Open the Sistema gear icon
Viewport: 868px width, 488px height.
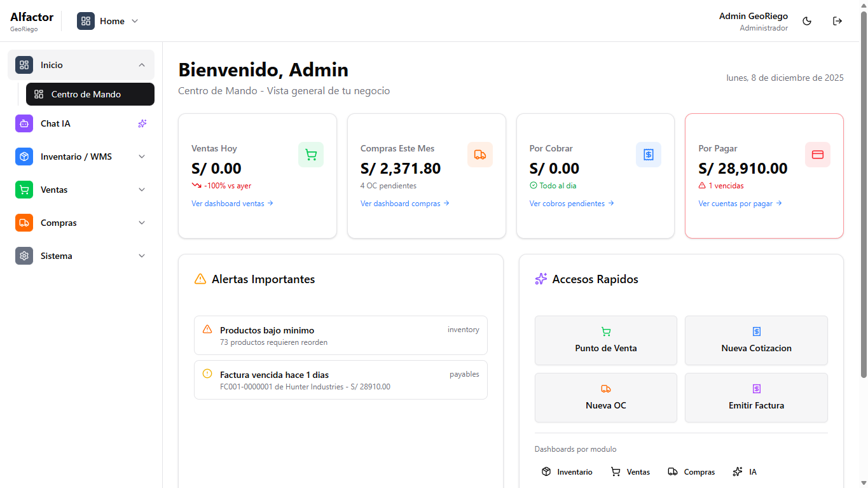[x=24, y=255]
